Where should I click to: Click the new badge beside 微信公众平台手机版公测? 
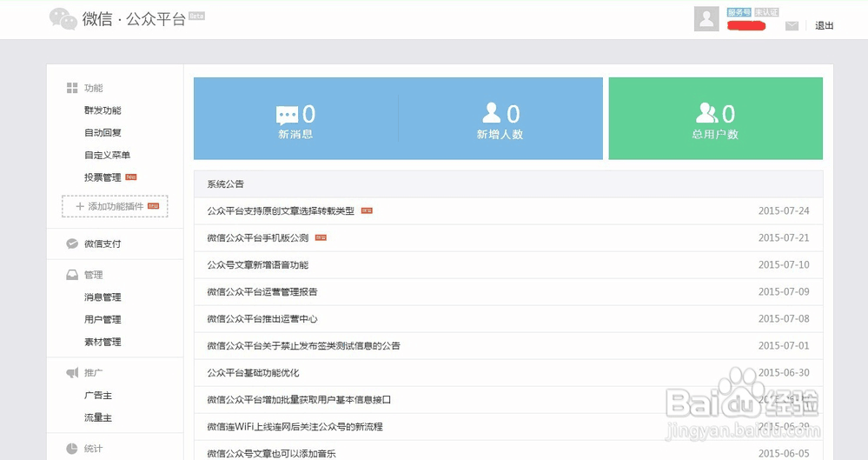click(x=321, y=237)
